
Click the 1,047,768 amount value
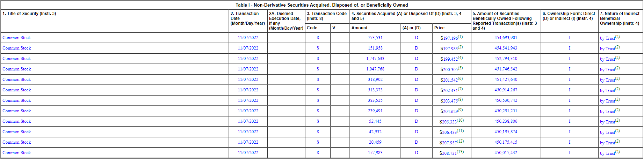(375, 69)
